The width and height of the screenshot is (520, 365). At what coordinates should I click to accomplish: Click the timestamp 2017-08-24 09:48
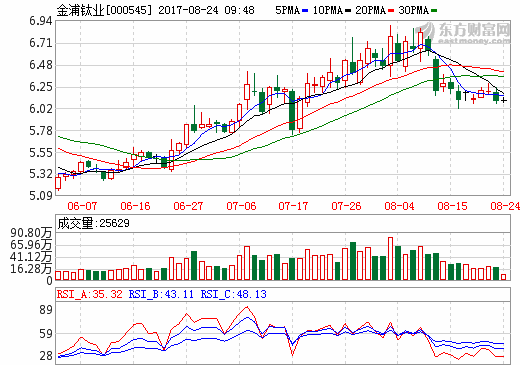pyautogui.click(x=206, y=10)
